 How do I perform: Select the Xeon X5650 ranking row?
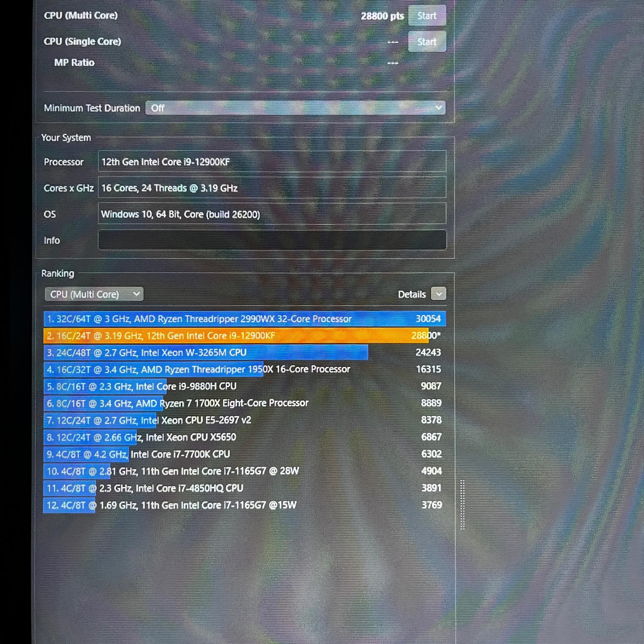(245, 437)
